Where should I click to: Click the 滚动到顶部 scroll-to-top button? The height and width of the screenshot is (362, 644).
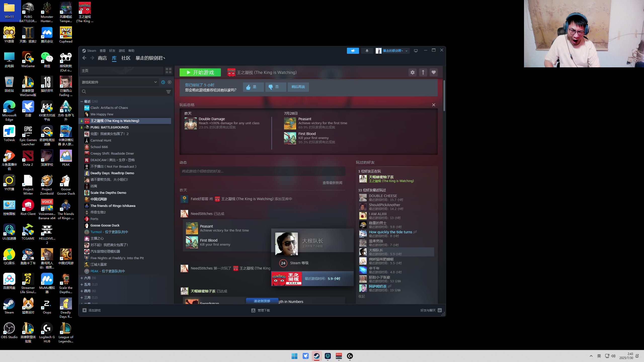coord(262,301)
